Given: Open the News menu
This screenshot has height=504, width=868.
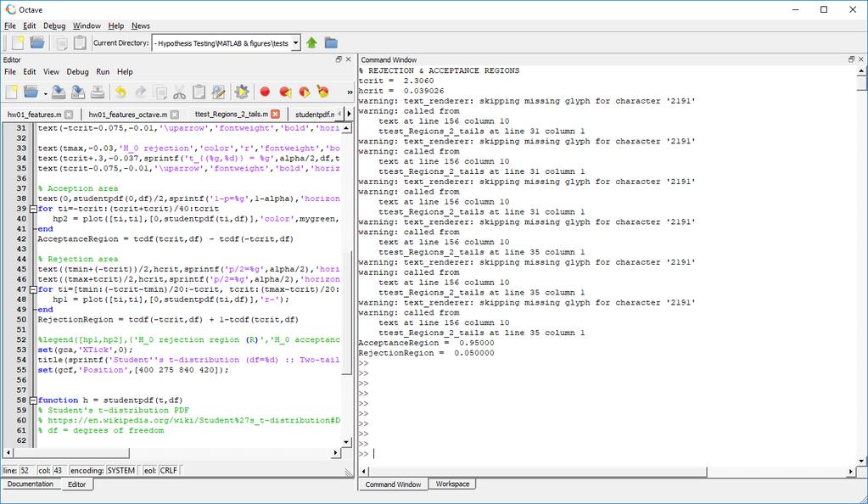Looking at the screenshot, I should (x=141, y=25).
